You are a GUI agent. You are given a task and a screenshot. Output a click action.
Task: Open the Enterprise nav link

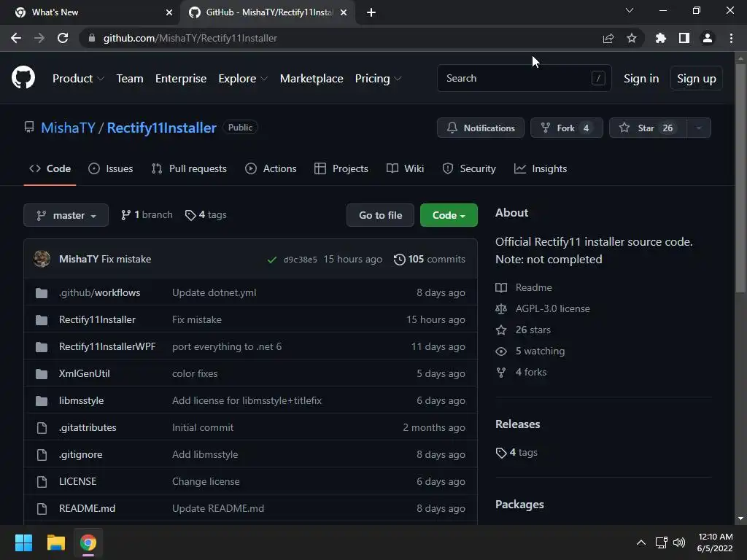coord(181,79)
